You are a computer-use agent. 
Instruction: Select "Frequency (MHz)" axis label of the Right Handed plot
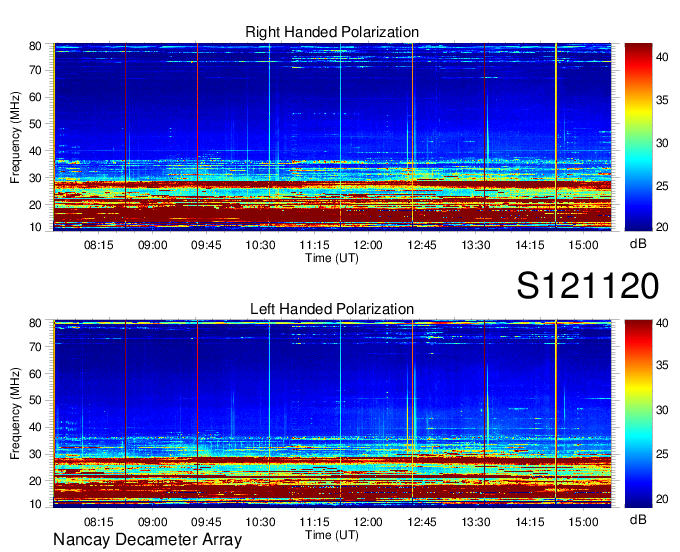pyautogui.click(x=15, y=137)
